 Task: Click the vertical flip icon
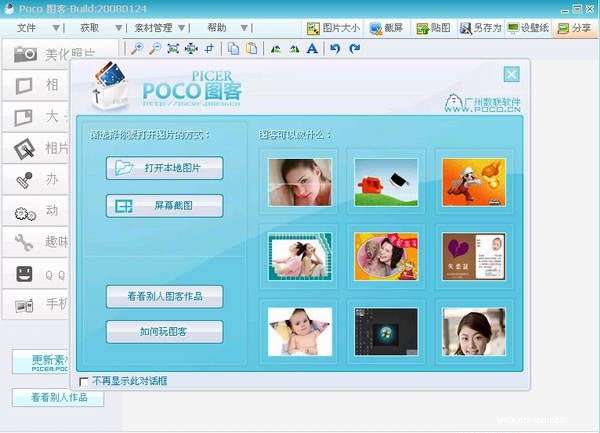pos(294,49)
